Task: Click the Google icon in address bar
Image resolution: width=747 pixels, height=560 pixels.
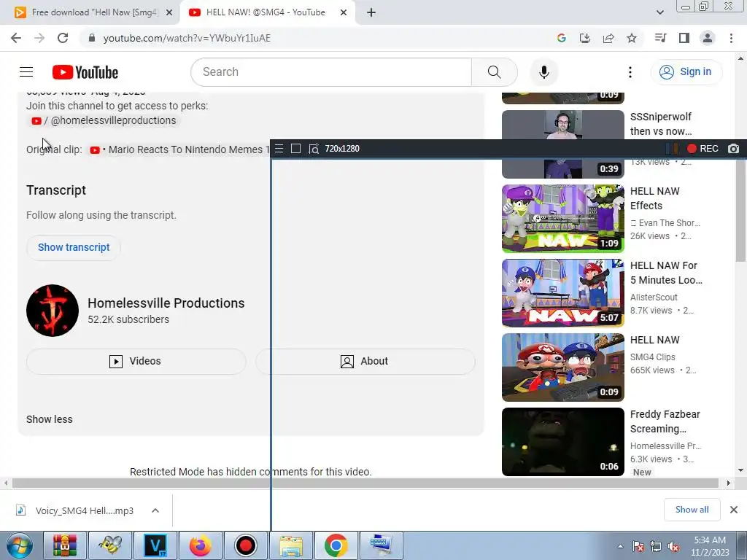Action: [561, 38]
